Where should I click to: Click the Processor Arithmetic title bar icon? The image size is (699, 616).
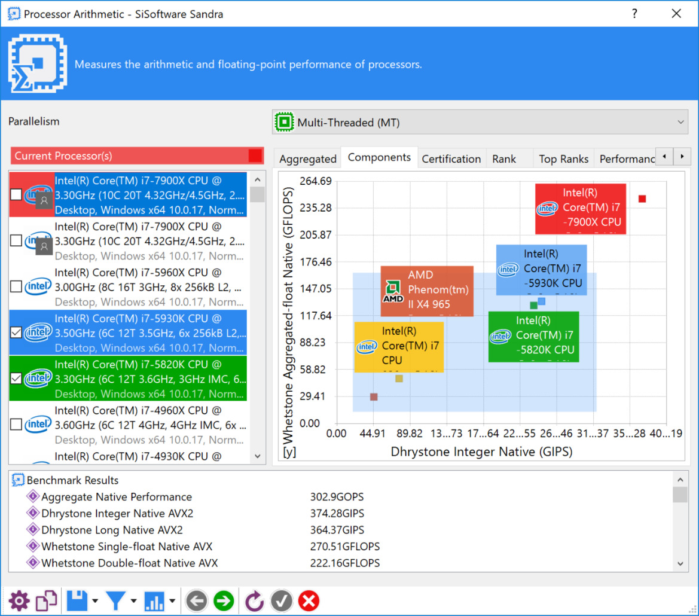point(14,14)
